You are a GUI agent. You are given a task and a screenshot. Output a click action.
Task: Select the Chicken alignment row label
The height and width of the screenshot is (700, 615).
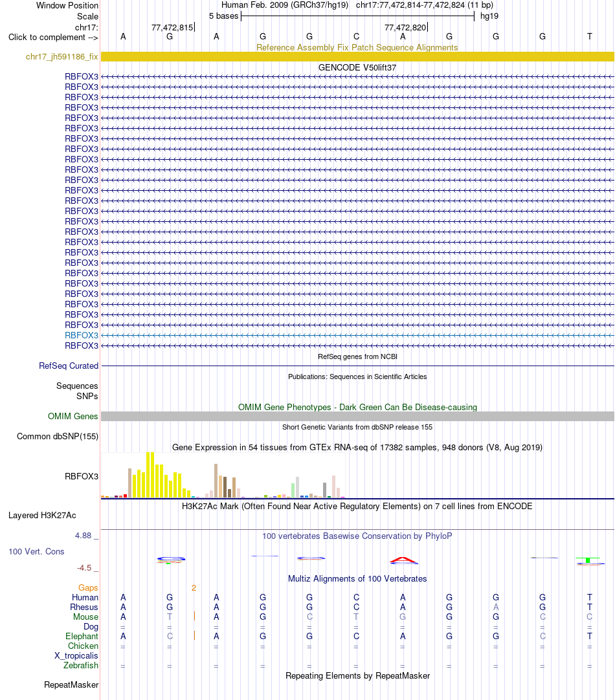(83, 646)
